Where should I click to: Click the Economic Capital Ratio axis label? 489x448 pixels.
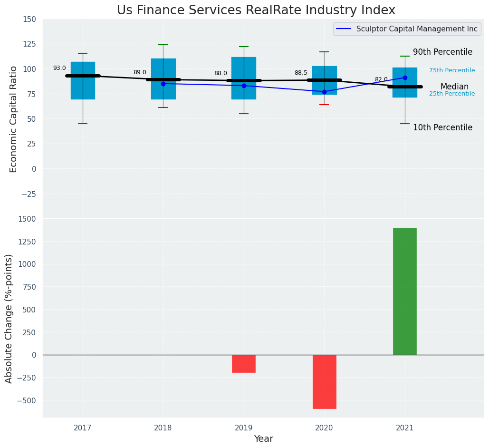tap(14, 119)
